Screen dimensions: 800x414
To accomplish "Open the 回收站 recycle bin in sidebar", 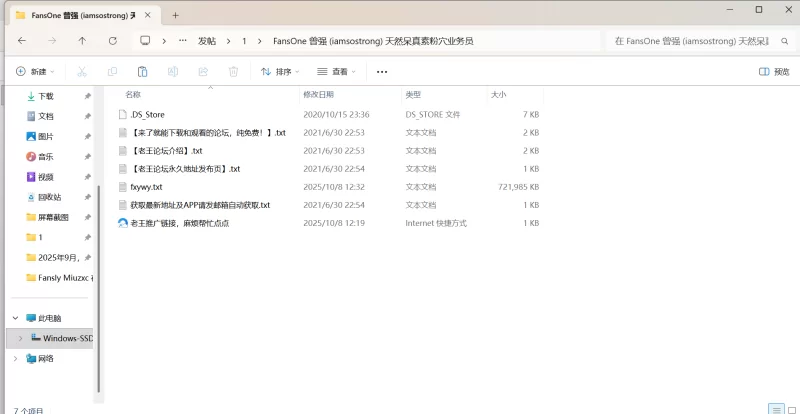I will tap(50, 197).
